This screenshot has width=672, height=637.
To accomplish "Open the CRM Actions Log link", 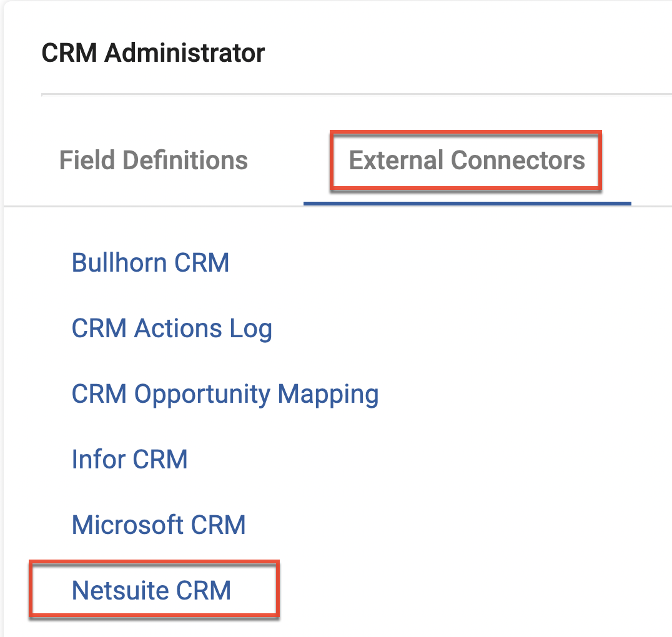I will (172, 328).
